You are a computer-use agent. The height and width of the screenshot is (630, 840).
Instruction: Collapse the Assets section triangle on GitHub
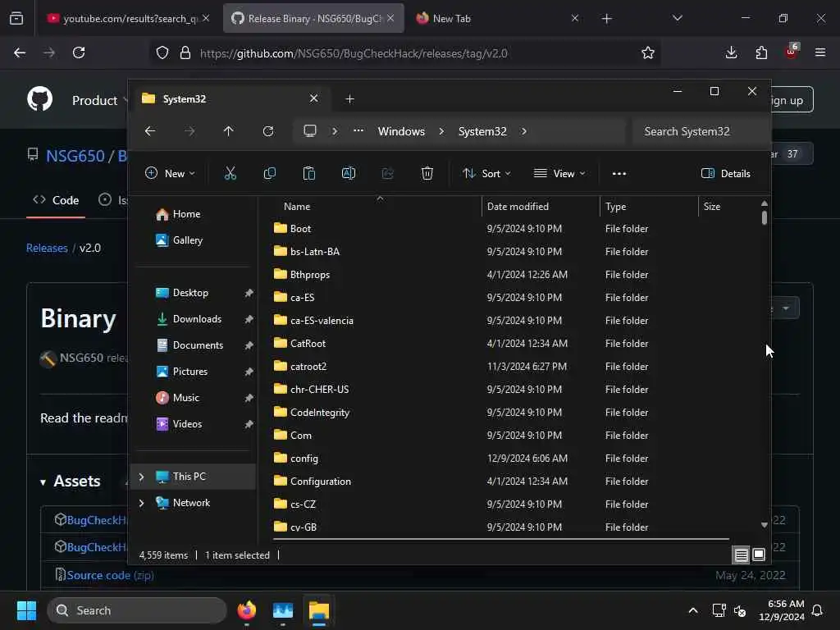(x=43, y=482)
